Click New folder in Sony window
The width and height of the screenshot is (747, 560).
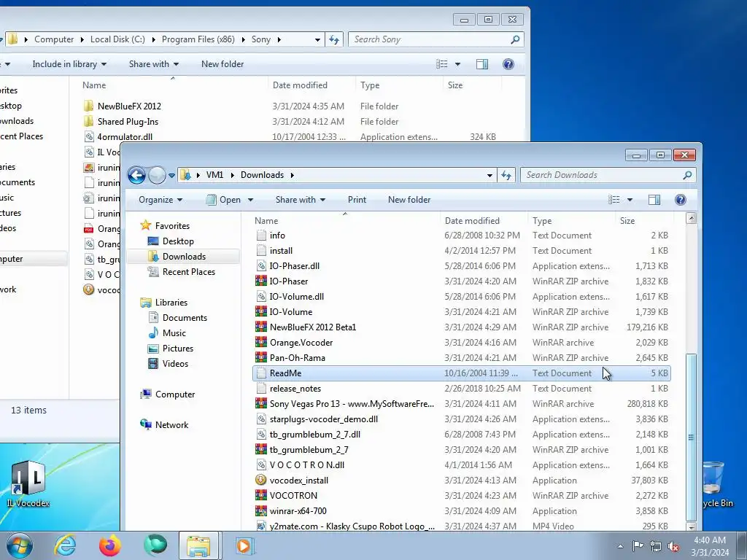click(222, 64)
